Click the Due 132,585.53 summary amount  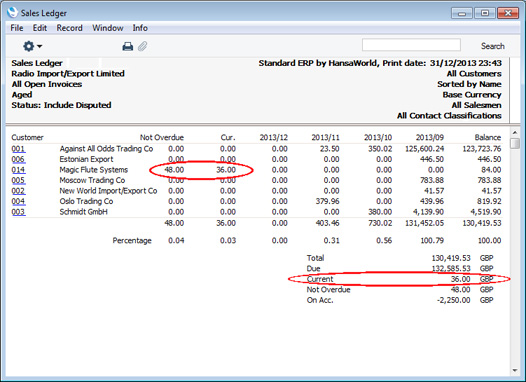[x=451, y=269]
